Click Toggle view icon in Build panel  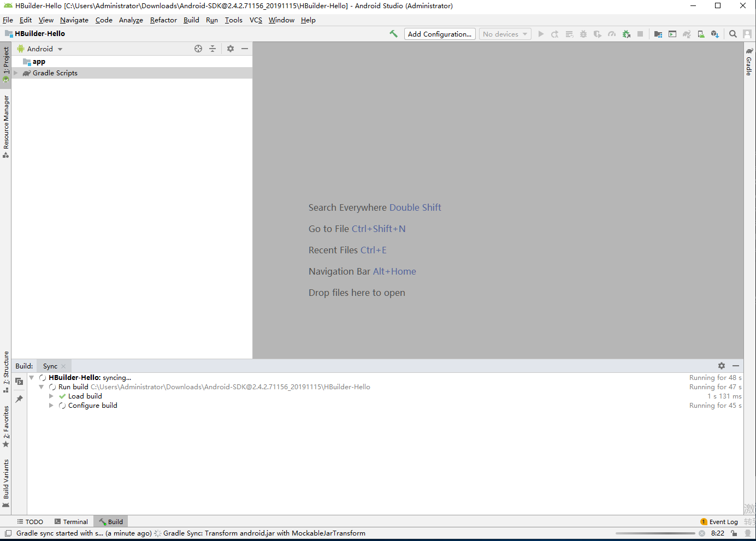19,382
